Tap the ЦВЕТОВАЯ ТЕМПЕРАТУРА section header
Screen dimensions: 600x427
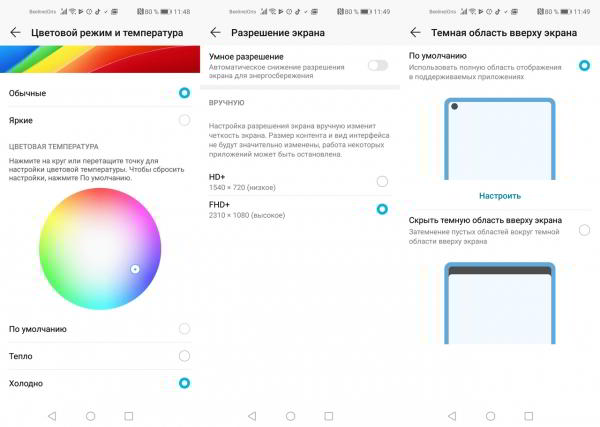pos(54,147)
